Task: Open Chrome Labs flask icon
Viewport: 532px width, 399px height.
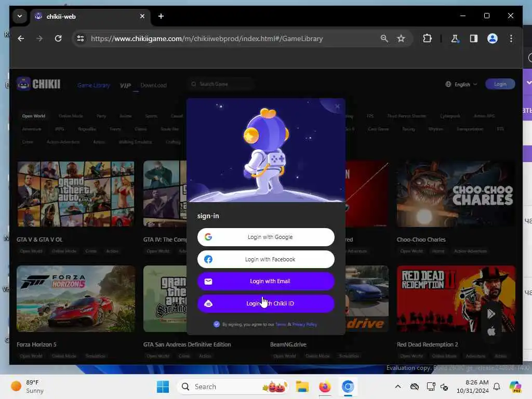Action: pos(455,38)
